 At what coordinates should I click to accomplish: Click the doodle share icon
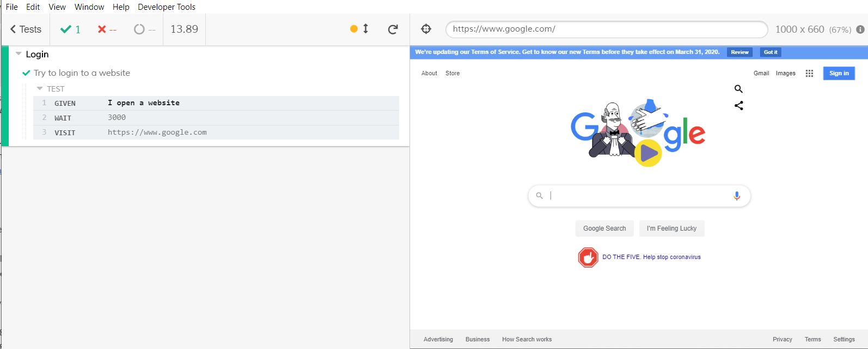point(738,106)
